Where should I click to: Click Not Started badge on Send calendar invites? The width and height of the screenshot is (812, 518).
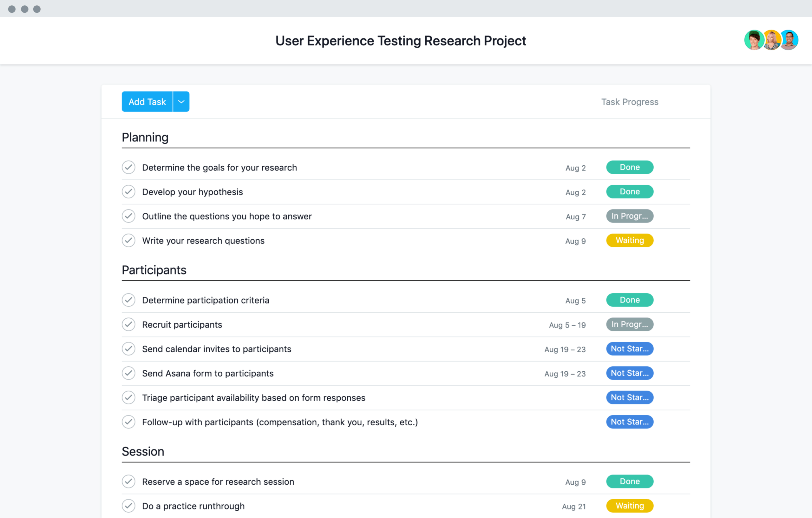click(x=629, y=349)
